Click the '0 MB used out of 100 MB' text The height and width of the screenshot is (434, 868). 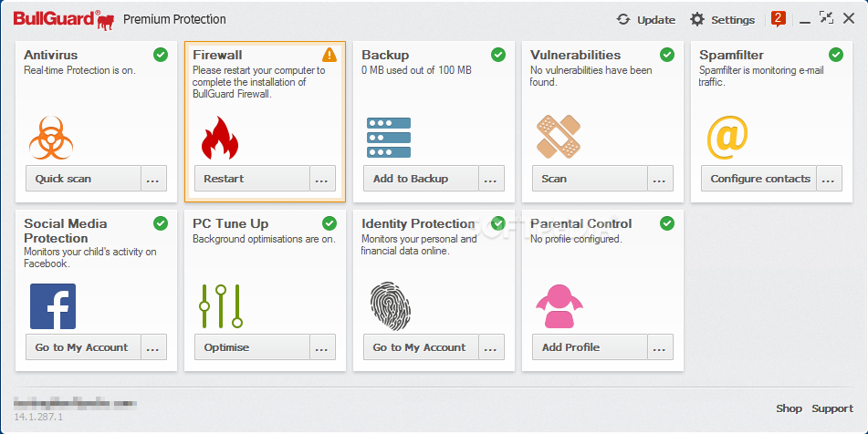coord(416,70)
